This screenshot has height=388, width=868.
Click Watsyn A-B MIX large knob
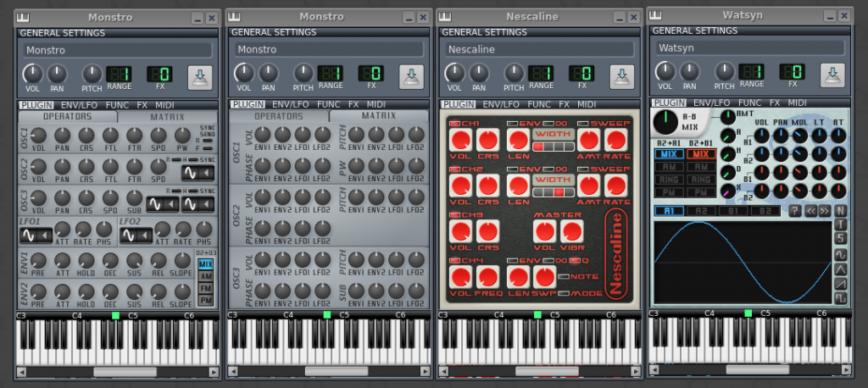(666, 123)
